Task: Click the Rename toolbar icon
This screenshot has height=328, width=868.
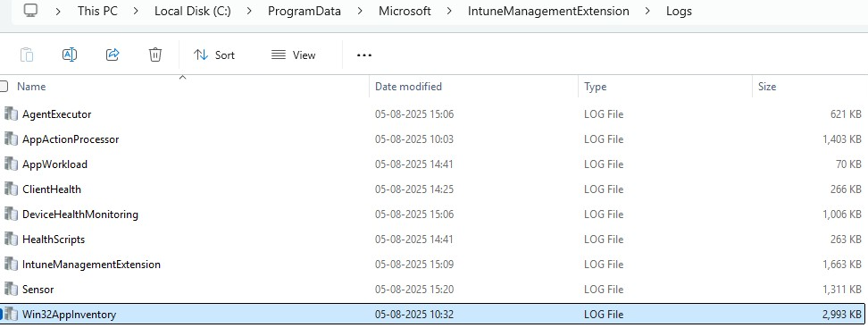Action: pyautogui.click(x=69, y=55)
